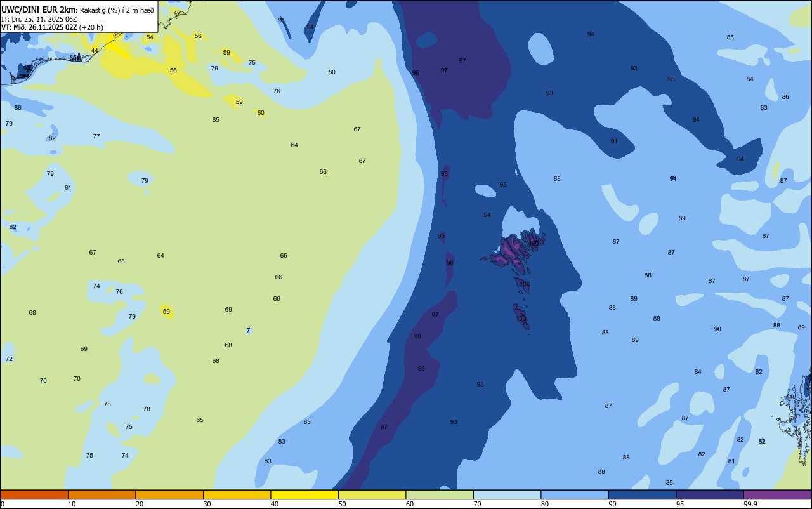Click the humidity value '44' on the map
The width and height of the screenshot is (812, 509).
point(95,51)
